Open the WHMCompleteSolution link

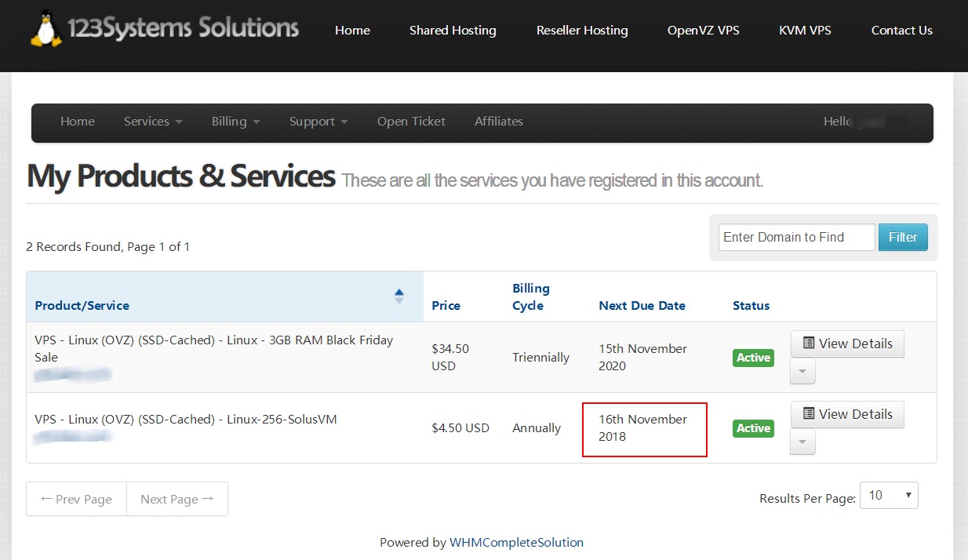pyautogui.click(x=516, y=542)
